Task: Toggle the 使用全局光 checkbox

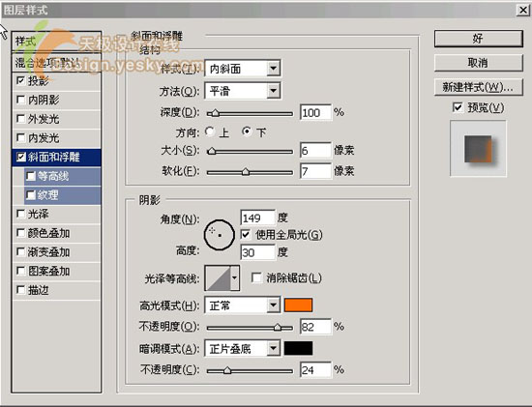Action: pyautogui.click(x=246, y=234)
